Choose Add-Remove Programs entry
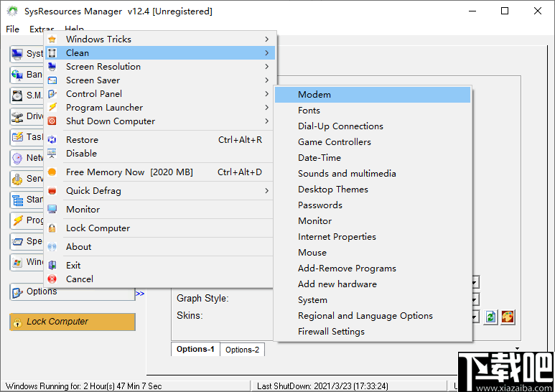Viewport: 555px width, 392px height. coord(373,269)
